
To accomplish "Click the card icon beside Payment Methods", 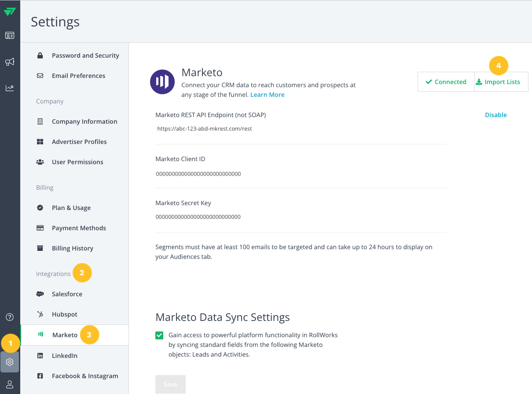I will (x=40, y=228).
